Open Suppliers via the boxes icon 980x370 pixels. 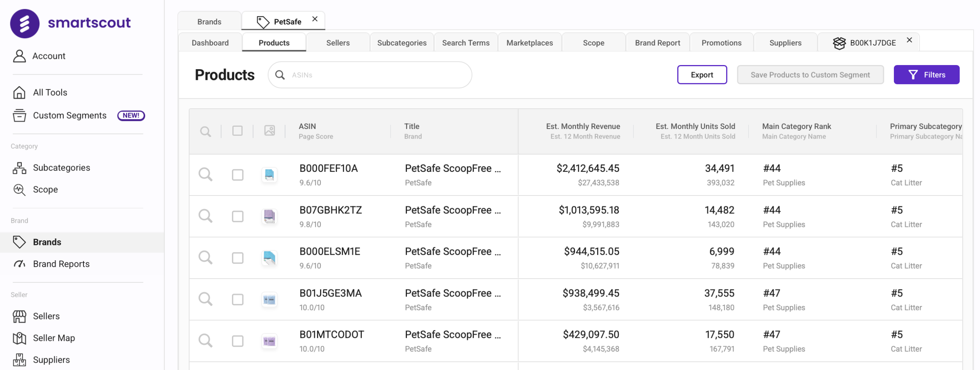pos(19,360)
